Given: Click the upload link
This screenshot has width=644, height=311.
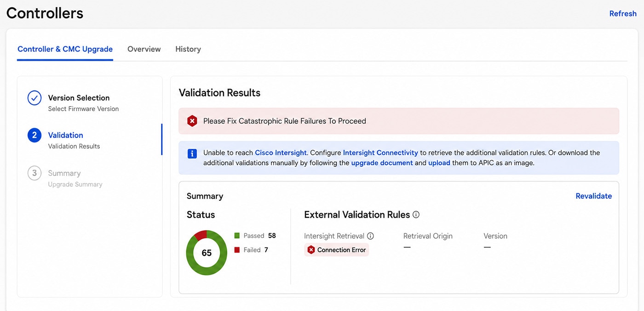Looking at the screenshot, I should point(439,163).
